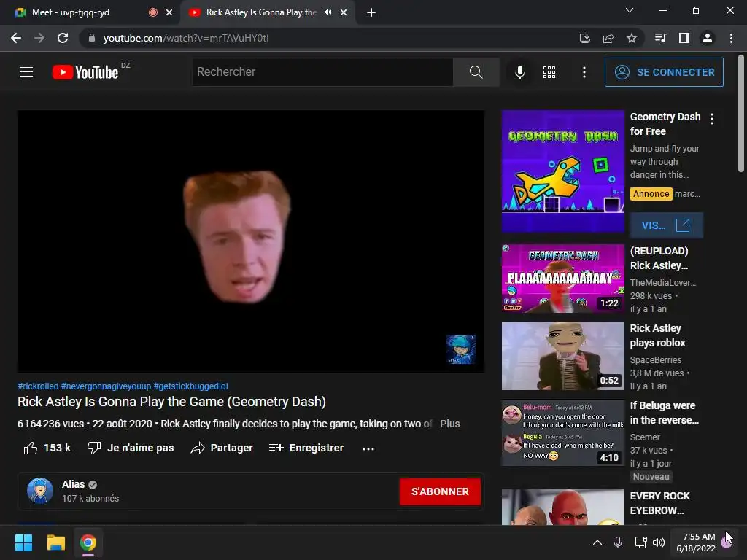Open more actions ellipsis below video
Image resolution: width=747 pixels, height=560 pixels.
coord(368,448)
